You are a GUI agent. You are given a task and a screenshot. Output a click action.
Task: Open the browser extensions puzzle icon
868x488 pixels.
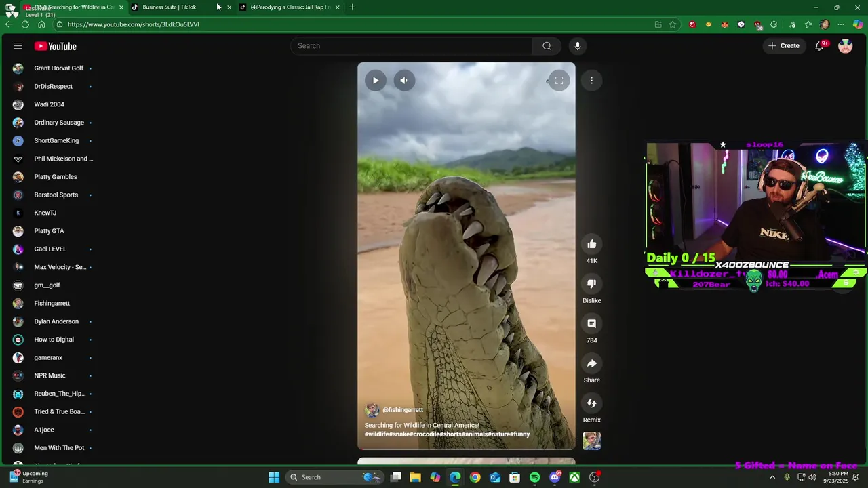click(774, 24)
